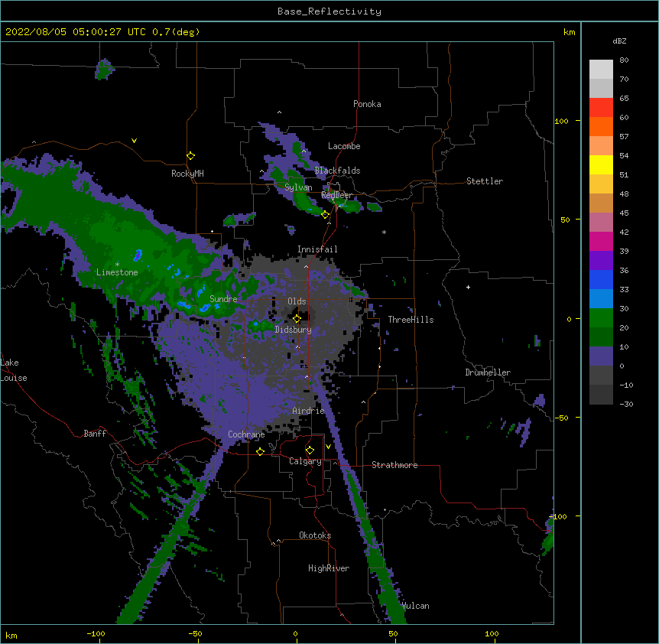Click the Lake Louise label
The width and height of the screenshot is (659, 644).
(x=14, y=370)
